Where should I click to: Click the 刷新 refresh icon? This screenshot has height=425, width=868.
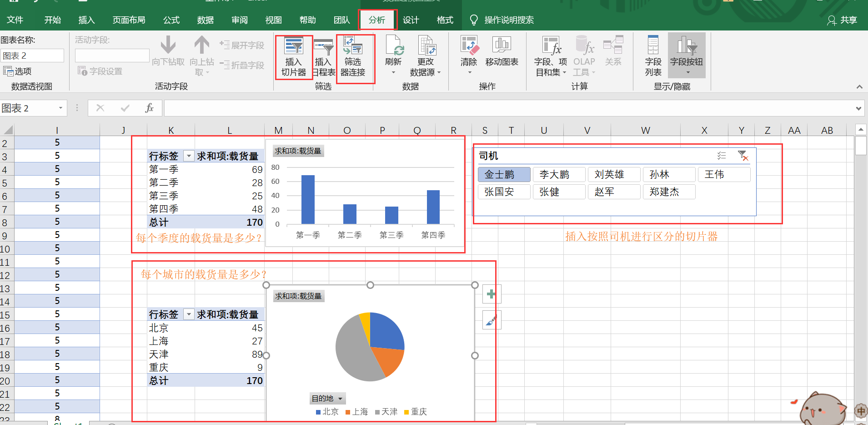(393, 50)
